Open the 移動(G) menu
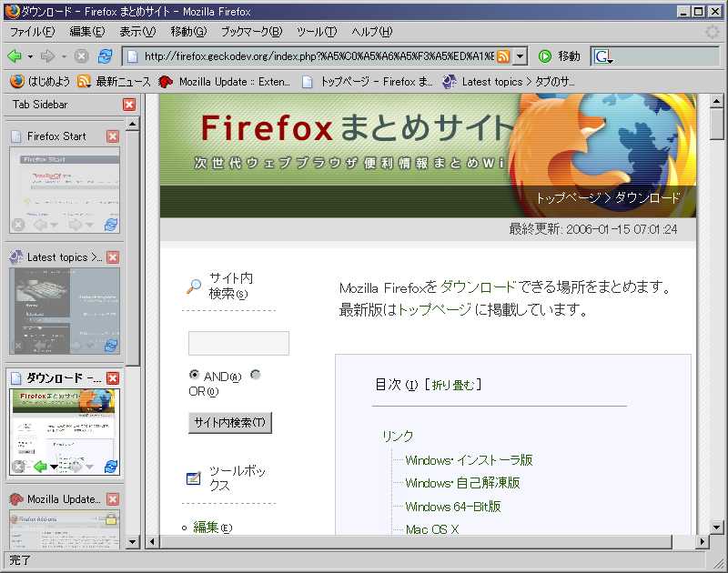 pyautogui.click(x=188, y=32)
